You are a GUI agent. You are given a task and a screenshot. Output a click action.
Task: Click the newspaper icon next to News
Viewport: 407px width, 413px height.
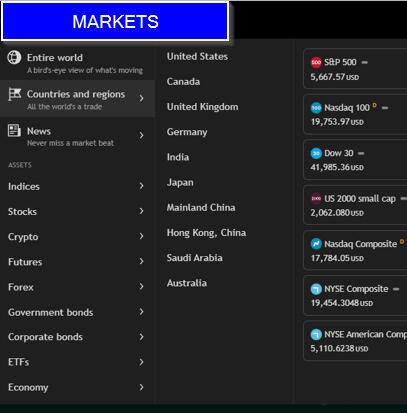pos(14,130)
